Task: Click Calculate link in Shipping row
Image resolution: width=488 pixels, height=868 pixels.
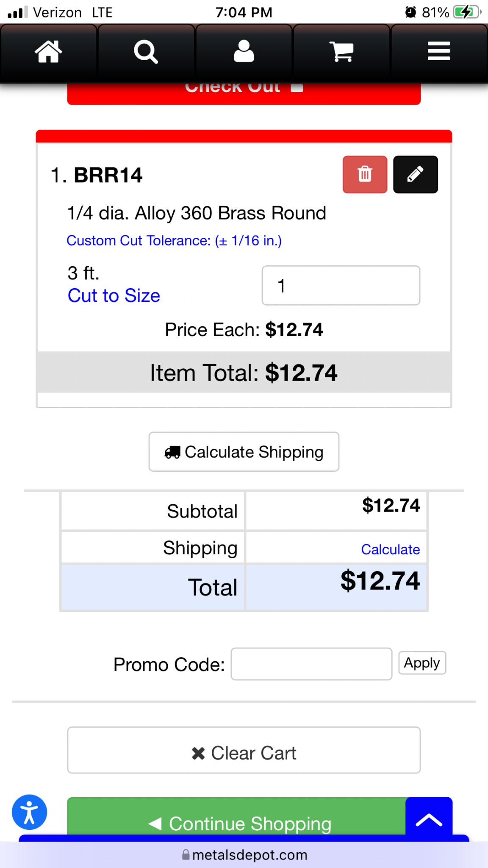Action: 390,549
